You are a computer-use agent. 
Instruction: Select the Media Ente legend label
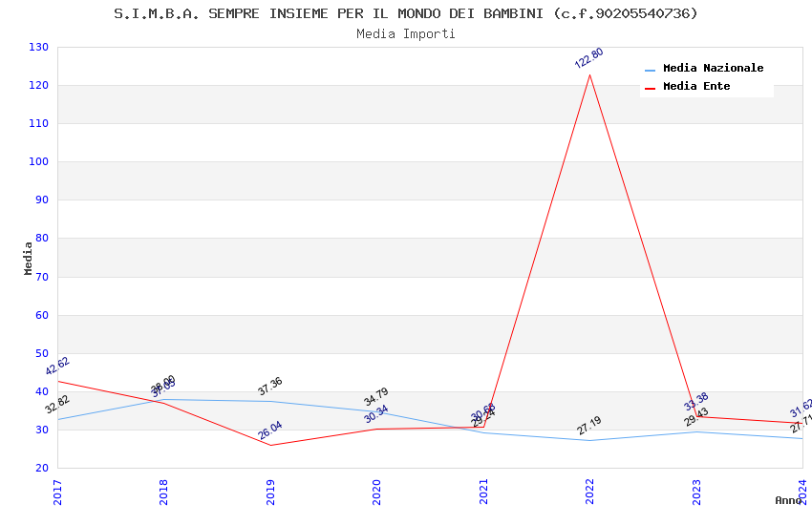(x=696, y=86)
